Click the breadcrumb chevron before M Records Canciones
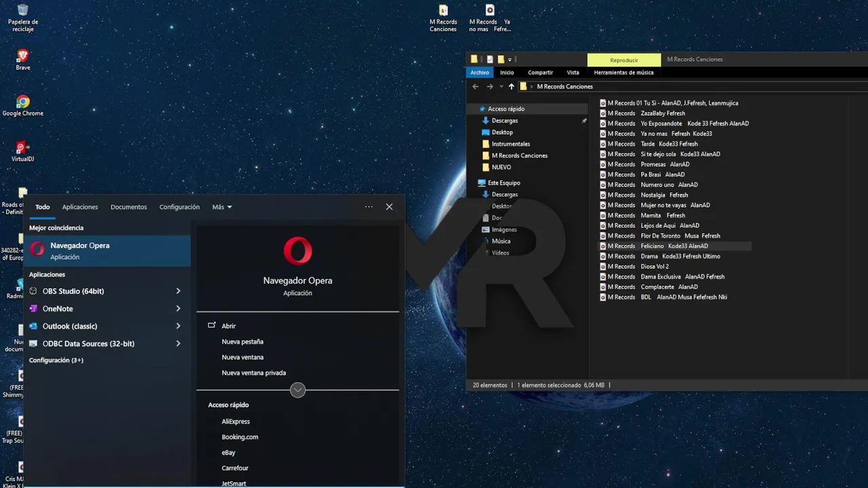Screen dimensions: 868x488 click(x=532, y=87)
